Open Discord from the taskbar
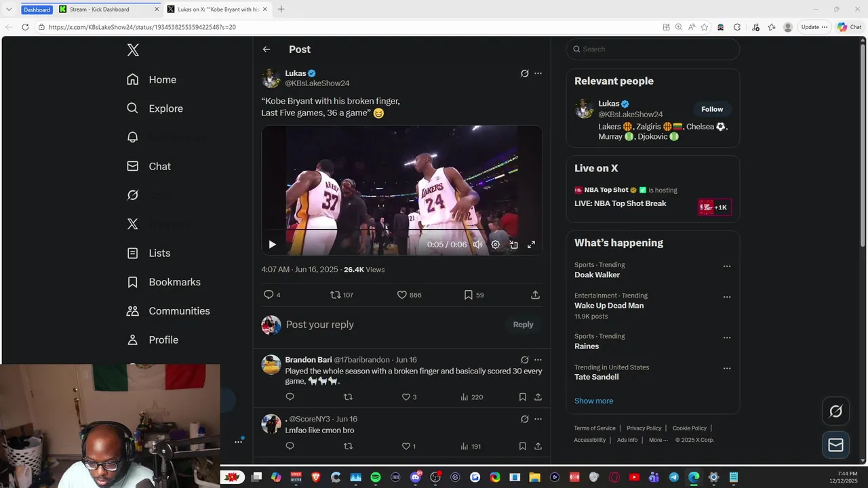This screenshot has height=488, width=868. pyautogui.click(x=416, y=477)
